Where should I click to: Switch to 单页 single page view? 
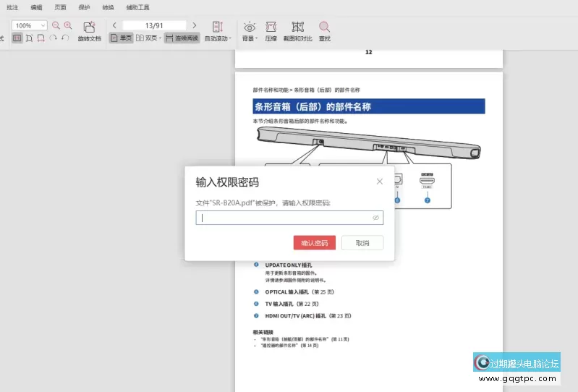click(122, 38)
